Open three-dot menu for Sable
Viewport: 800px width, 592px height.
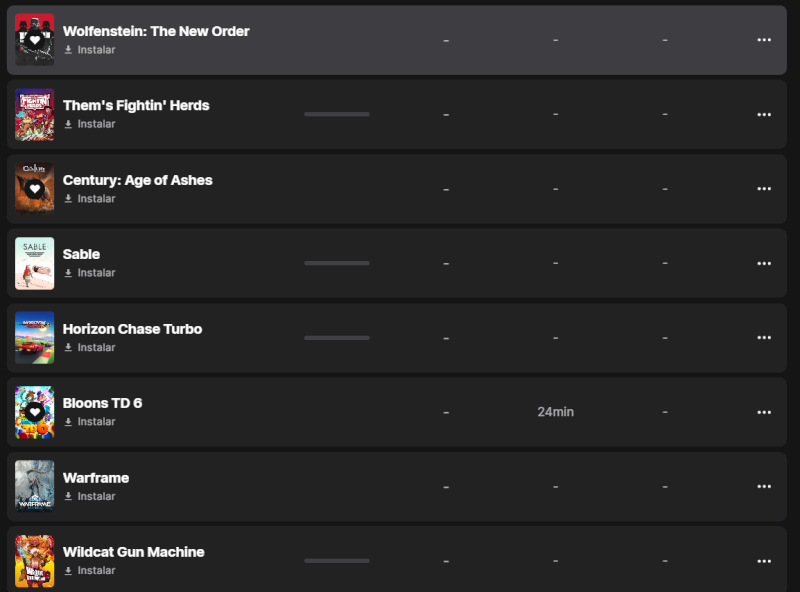[x=764, y=263]
